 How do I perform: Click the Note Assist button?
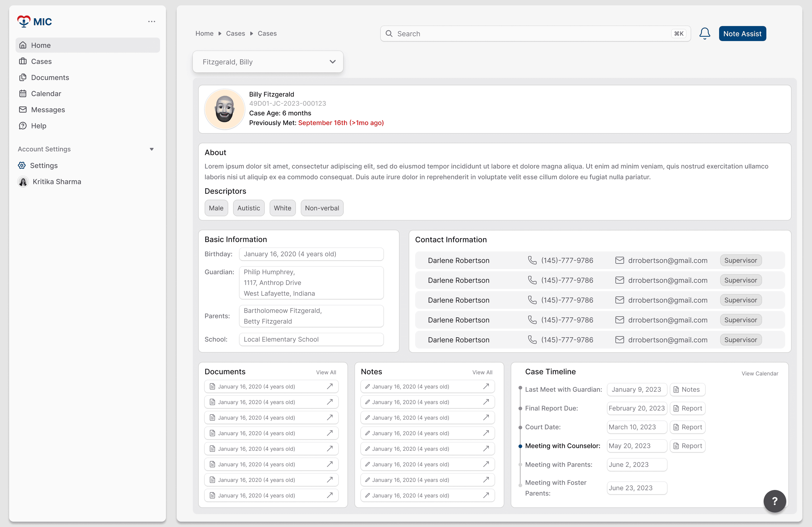[x=742, y=33]
